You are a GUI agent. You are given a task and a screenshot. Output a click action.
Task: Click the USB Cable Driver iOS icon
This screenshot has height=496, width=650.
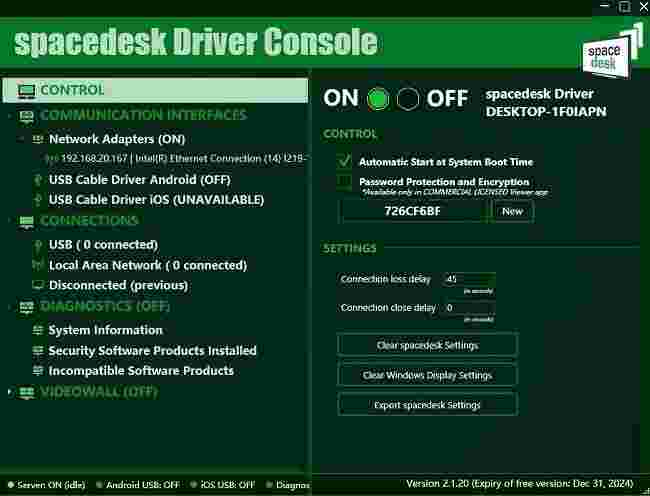click(38, 200)
